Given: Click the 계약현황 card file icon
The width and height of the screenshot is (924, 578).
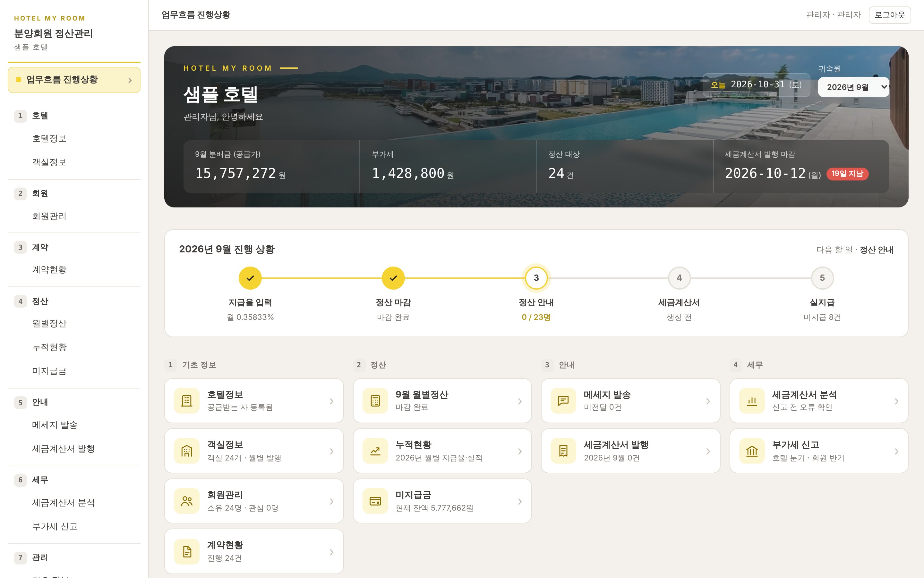Looking at the screenshot, I should click(x=187, y=552).
